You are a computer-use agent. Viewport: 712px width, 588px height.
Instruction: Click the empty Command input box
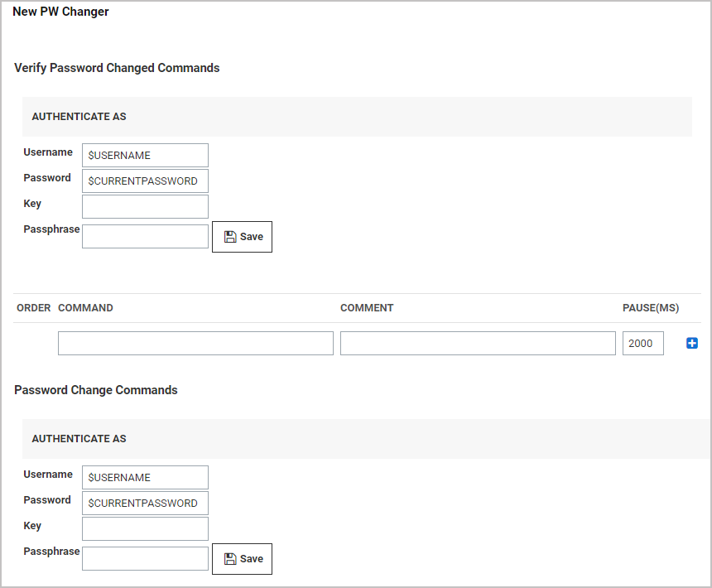tap(195, 343)
